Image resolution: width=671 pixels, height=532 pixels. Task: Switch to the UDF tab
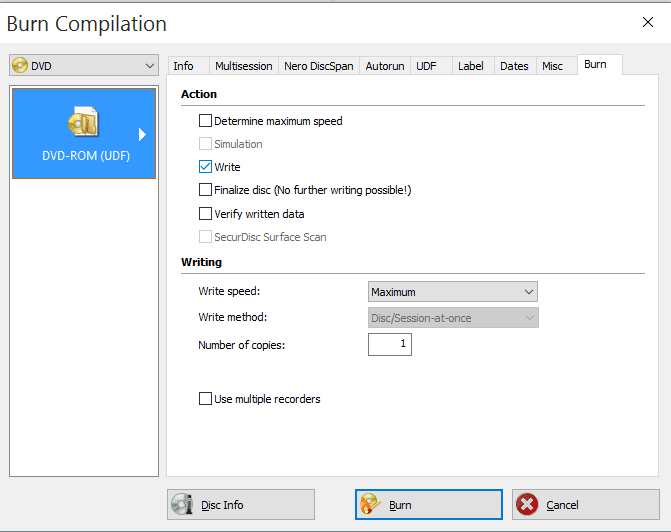click(431, 66)
